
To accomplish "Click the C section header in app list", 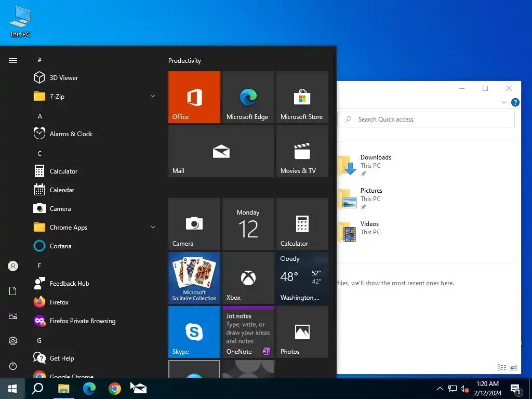I will click(39, 153).
